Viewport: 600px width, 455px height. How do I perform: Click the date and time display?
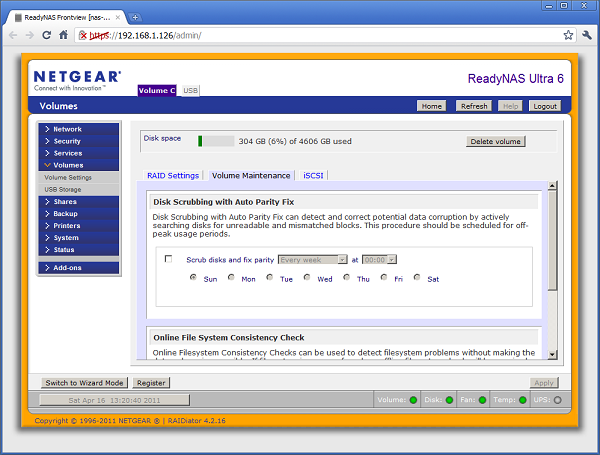(114, 400)
